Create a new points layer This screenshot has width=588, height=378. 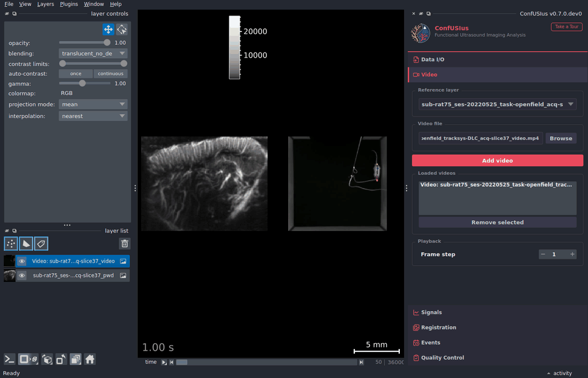(x=11, y=244)
